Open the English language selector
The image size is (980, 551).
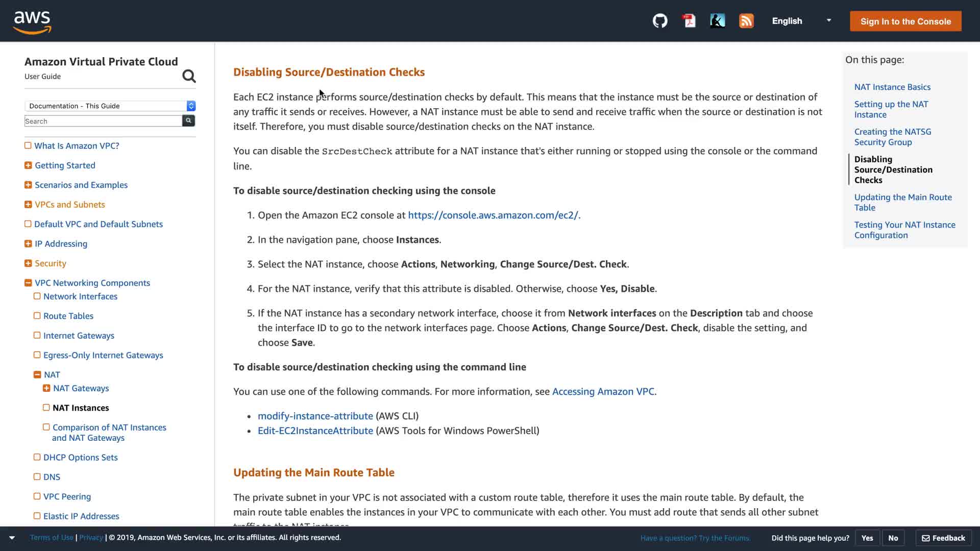point(801,21)
